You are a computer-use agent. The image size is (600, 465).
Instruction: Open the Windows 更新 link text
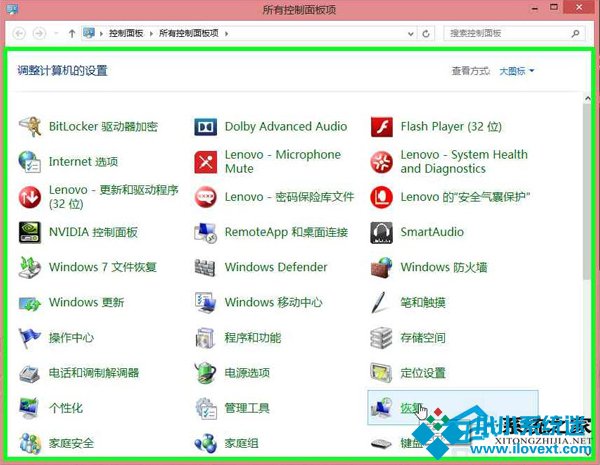point(86,302)
